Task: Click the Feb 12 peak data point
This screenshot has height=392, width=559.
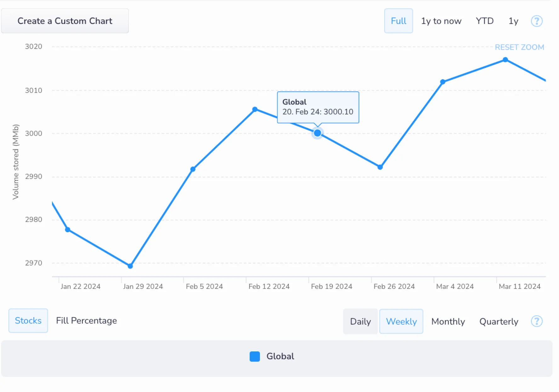Action: pyautogui.click(x=255, y=109)
